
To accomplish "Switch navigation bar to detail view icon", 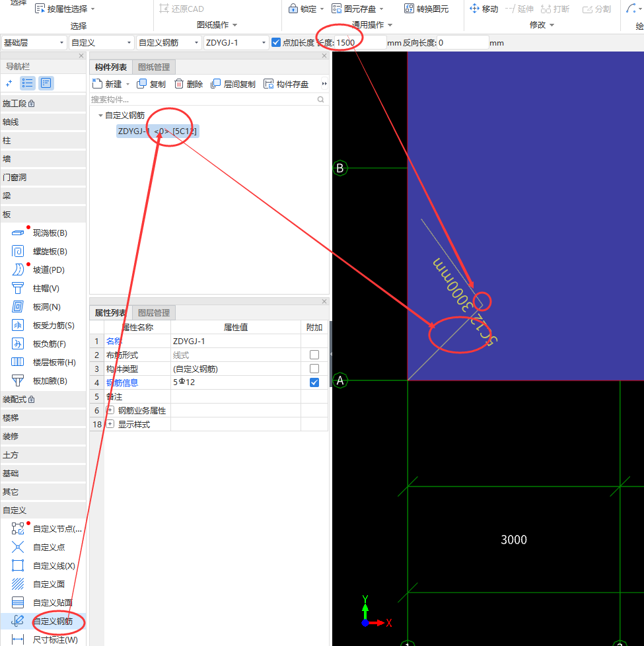I will click(x=46, y=83).
